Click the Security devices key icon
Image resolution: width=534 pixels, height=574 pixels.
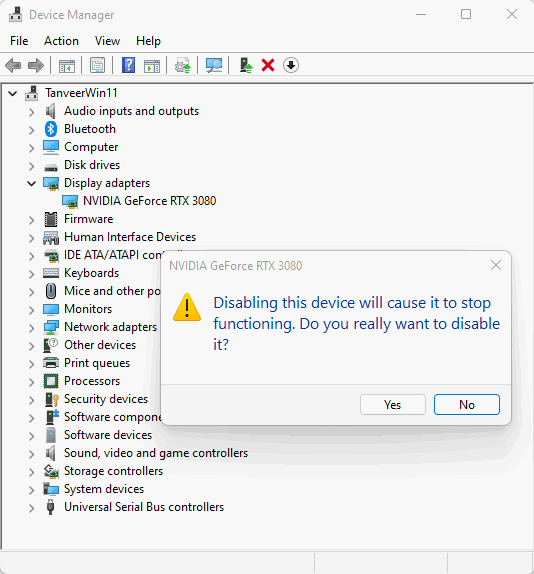click(x=51, y=399)
